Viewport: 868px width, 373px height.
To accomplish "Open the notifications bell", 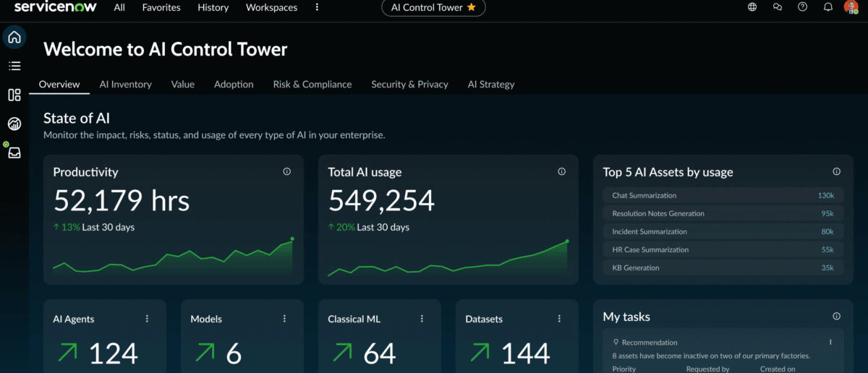I will 828,7.
